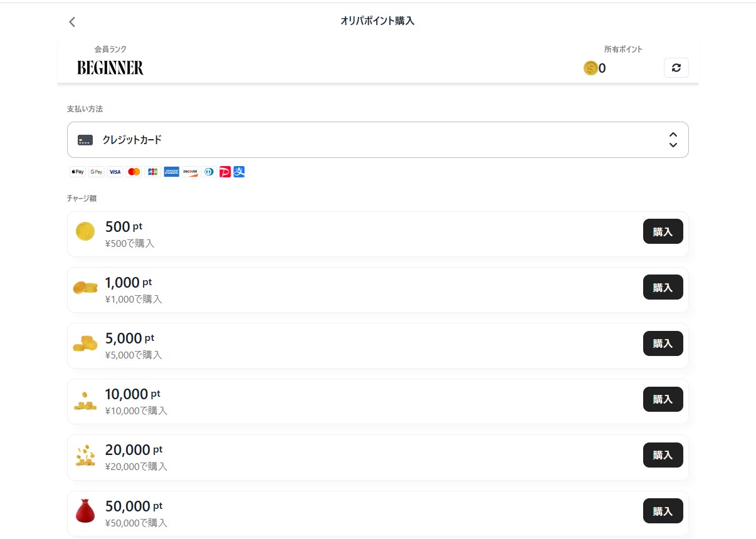Select the Diners Club icon
This screenshot has height=539, width=756.
tap(209, 171)
